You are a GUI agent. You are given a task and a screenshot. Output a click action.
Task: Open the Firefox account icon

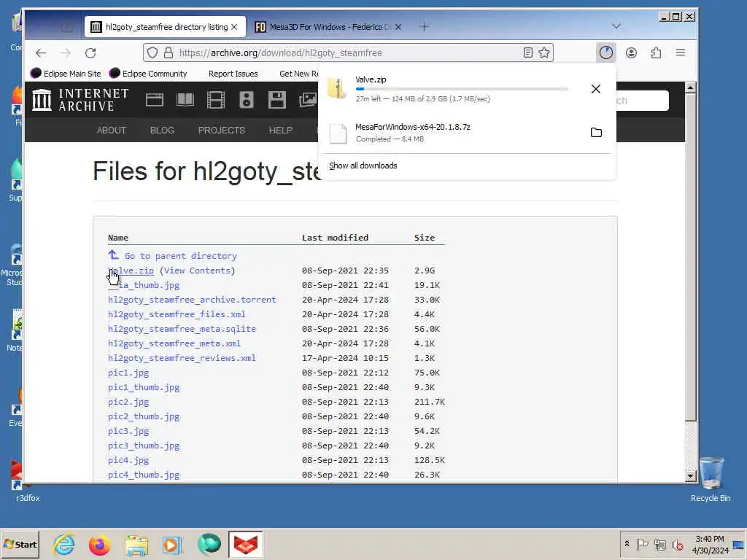(x=631, y=52)
